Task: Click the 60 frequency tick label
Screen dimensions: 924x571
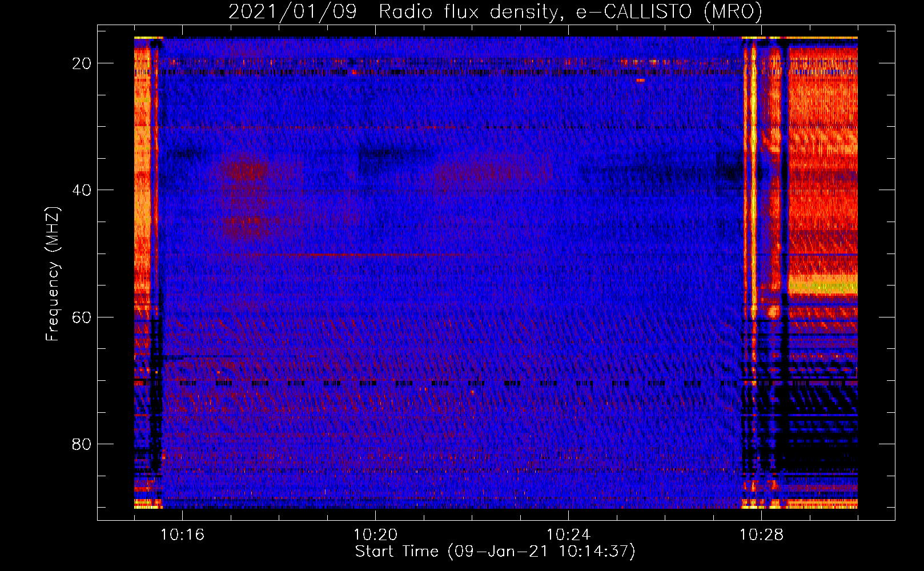Action: (82, 317)
